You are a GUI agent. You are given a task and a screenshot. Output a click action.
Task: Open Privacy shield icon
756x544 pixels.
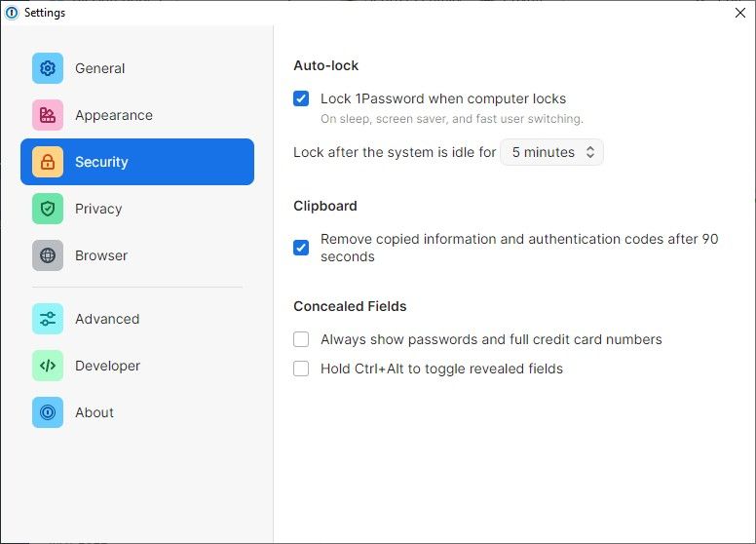coord(48,209)
